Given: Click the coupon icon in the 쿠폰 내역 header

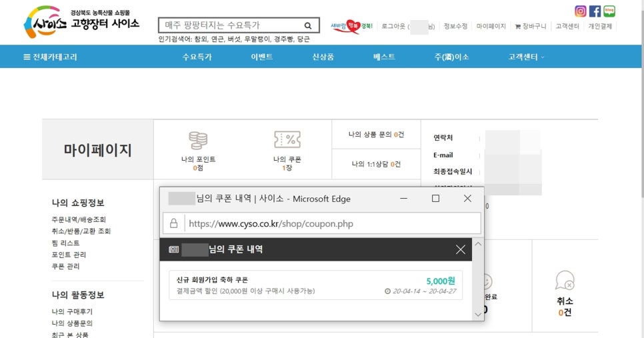Looking at the screenshot, I should [x=174, y=249].
